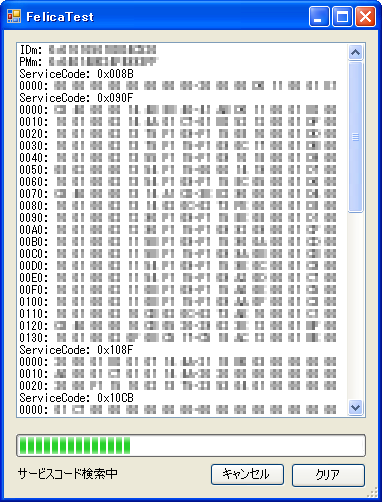
Task: Click the row address '0100:'
Action: point(34,302)
